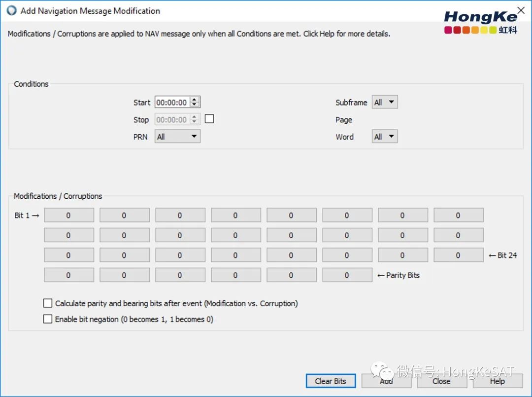Toggle bit 17, first in the third bit row
The image size is (532, 397).
69,255
